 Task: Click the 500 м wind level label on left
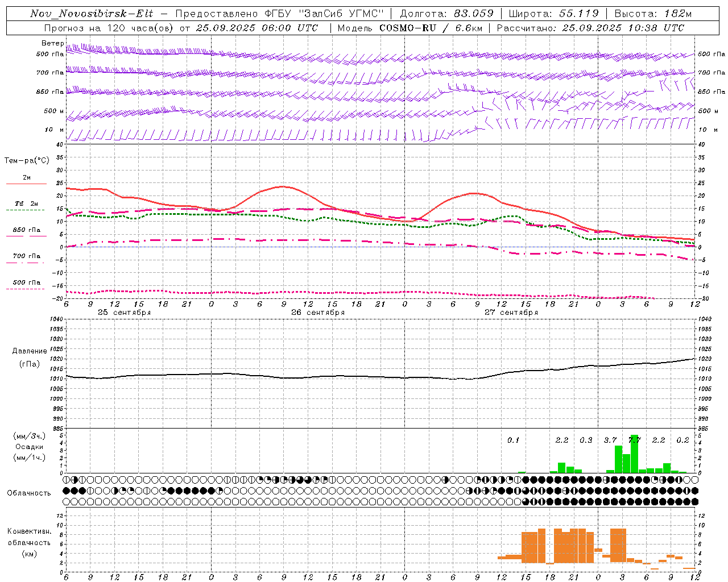click(x=54, y=111)
